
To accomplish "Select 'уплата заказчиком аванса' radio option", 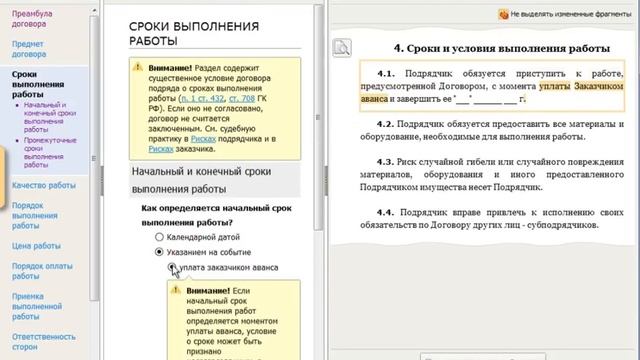I will coord(172,267).
